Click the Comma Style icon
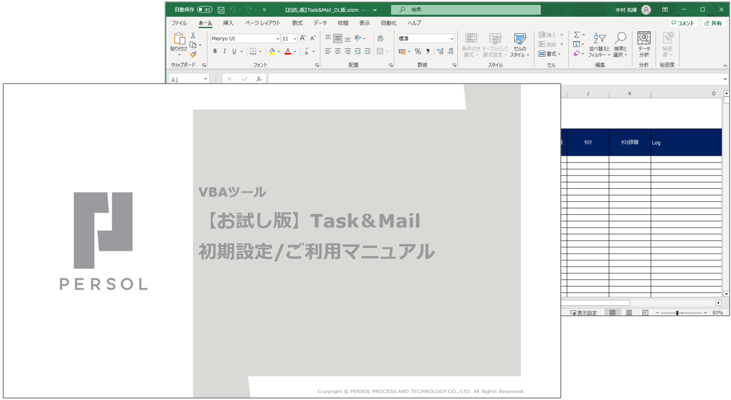This screenshot has height=400, width=731. (428, 51)
